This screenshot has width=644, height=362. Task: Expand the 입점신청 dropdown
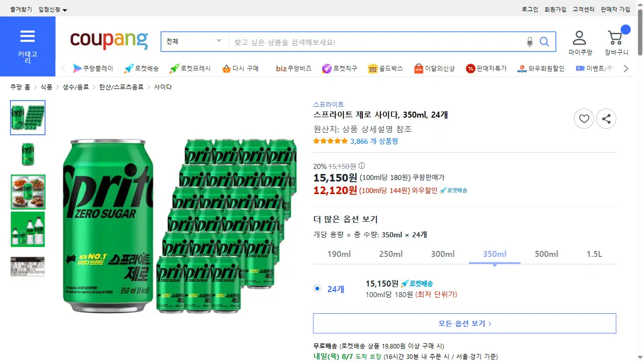click(53, 10)
